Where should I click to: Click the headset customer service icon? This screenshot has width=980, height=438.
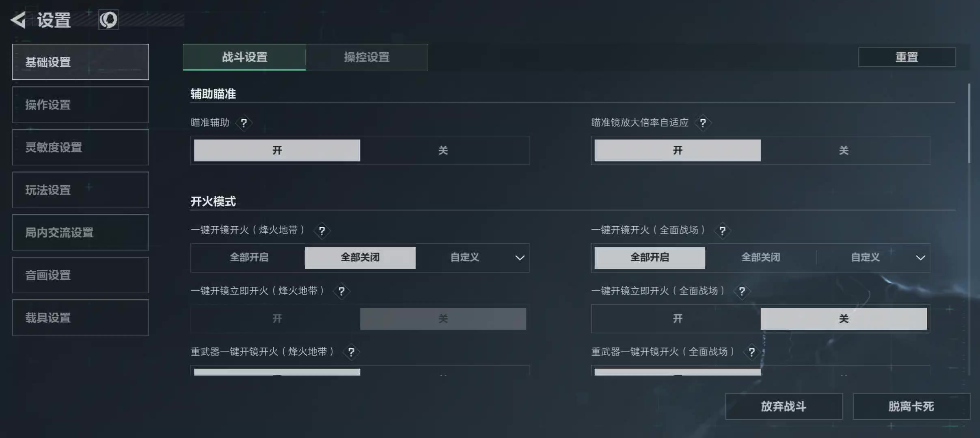pos(108,20)
